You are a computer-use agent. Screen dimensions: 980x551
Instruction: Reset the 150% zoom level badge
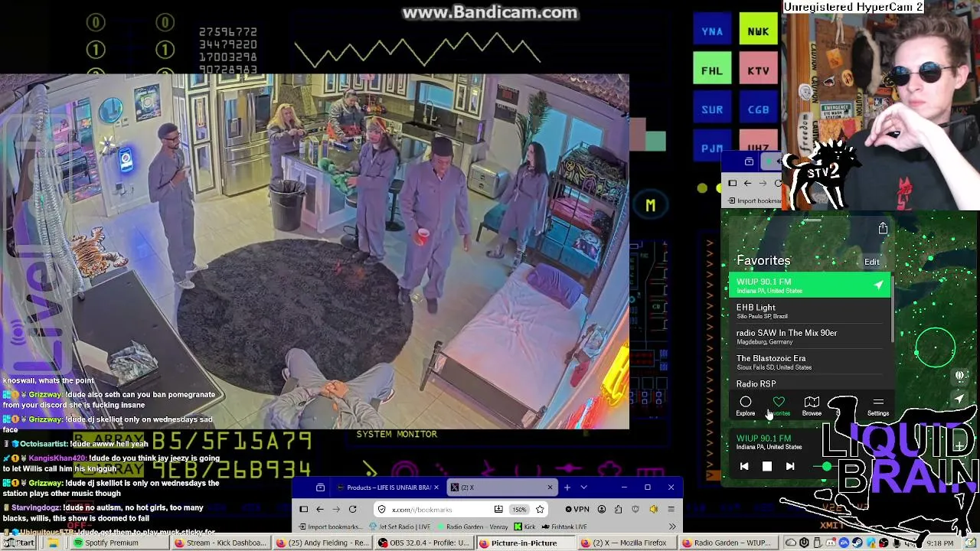519,509
